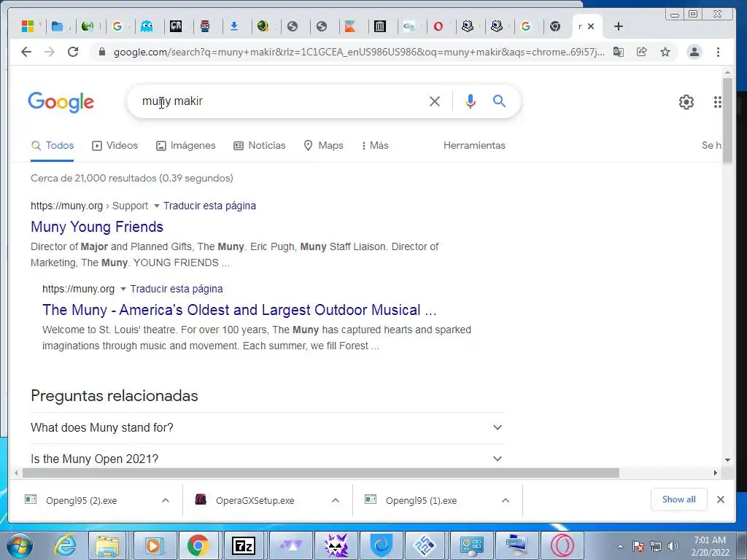Open the Opera GX taskbar icon

562,545
